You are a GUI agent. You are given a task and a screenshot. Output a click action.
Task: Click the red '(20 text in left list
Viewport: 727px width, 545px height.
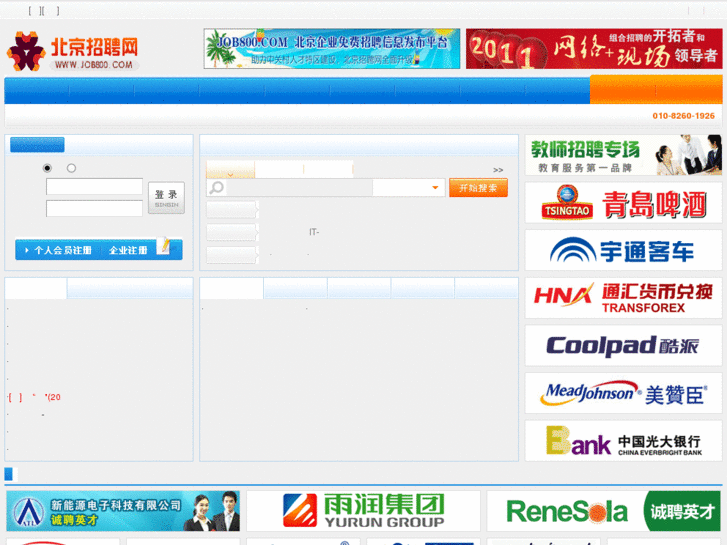[53, 397]
